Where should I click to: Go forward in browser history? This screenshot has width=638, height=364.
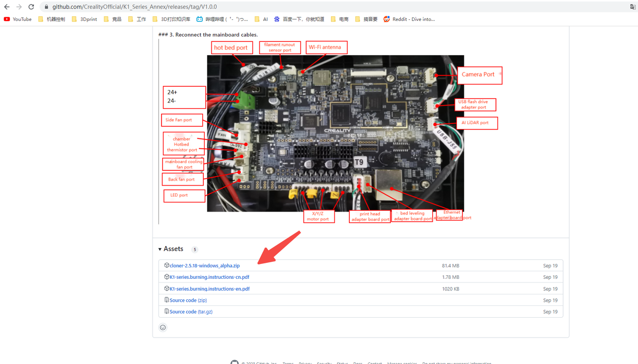click(19, 7)
